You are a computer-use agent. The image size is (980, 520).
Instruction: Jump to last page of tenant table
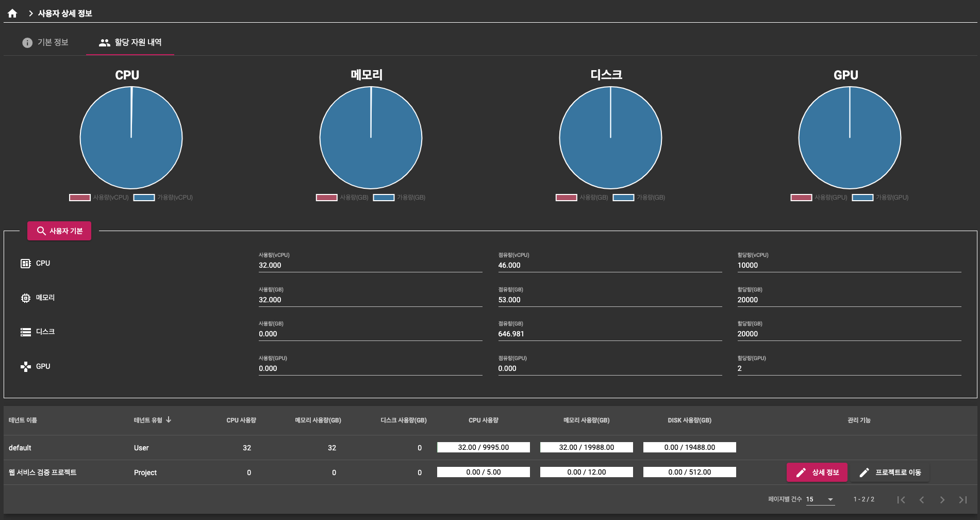962,499
